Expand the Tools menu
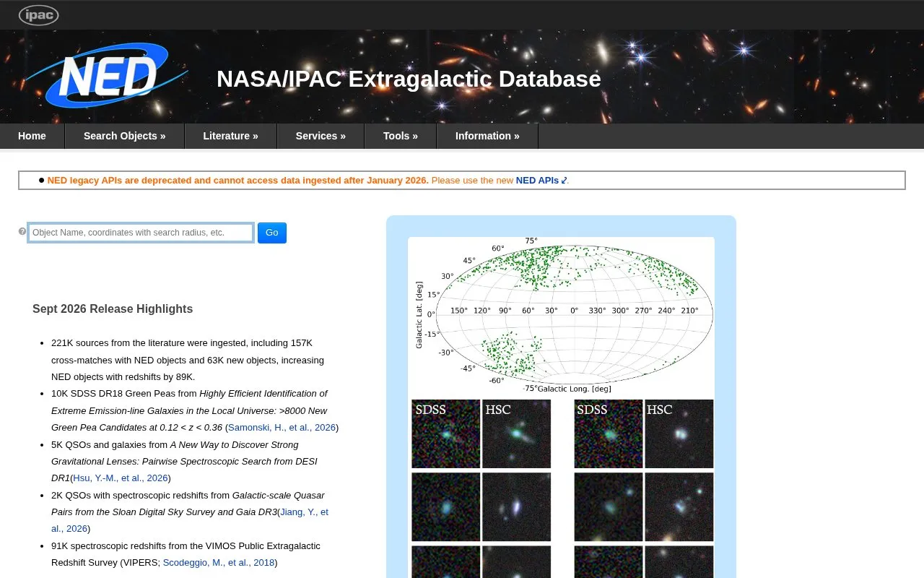This screenshot has width=924, height=578. click(401, 136)
